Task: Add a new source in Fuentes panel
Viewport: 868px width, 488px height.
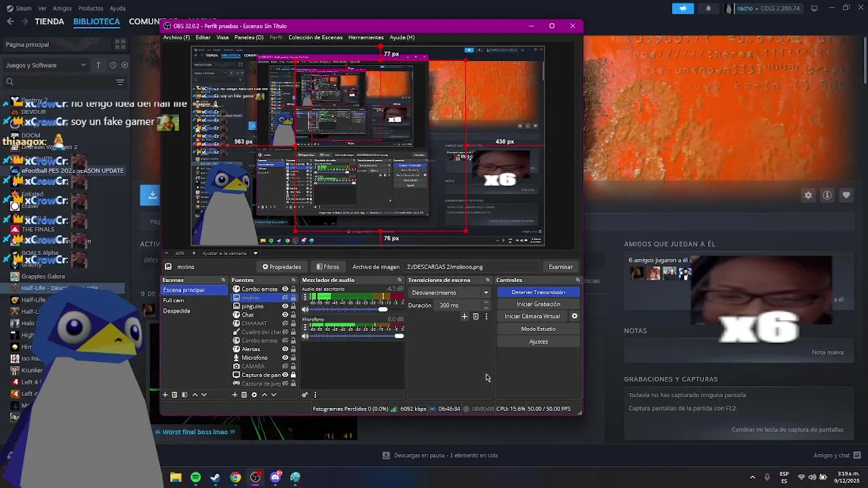Action: point(235,394)
